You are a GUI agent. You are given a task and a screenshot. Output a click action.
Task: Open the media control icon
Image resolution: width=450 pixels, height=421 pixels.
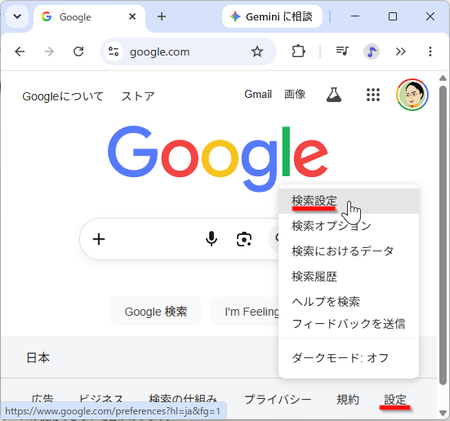tap(342, 51)
